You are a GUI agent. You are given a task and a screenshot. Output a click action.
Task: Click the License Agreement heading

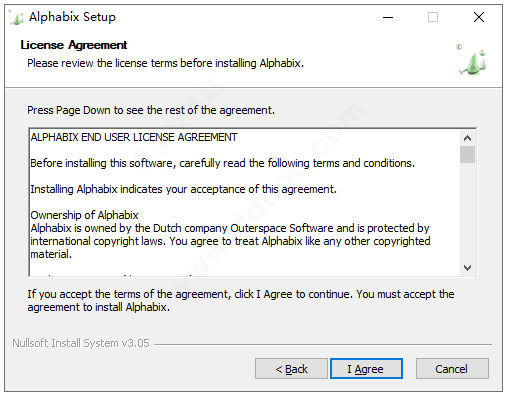(74, 45)
